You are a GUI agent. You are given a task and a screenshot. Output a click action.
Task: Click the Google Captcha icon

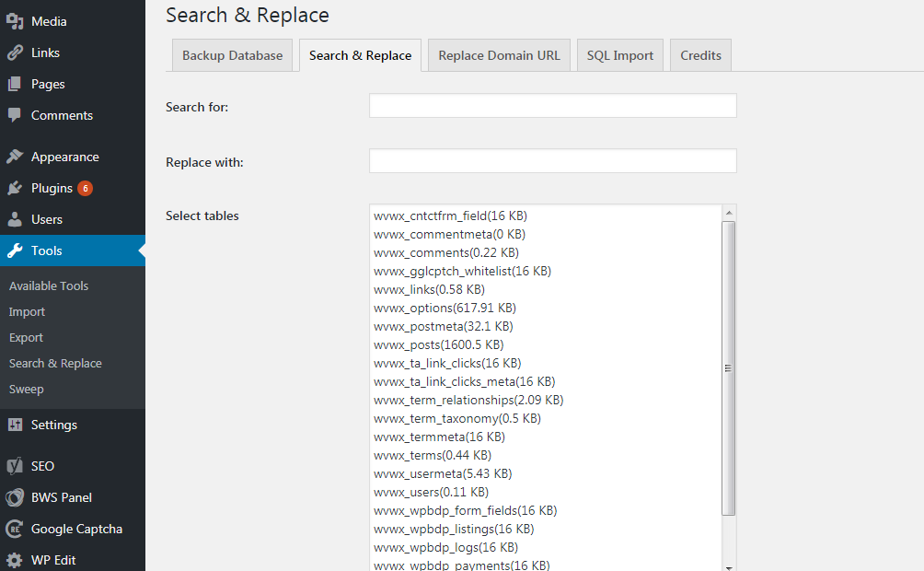pyautogui.click(x=15, y=529)
